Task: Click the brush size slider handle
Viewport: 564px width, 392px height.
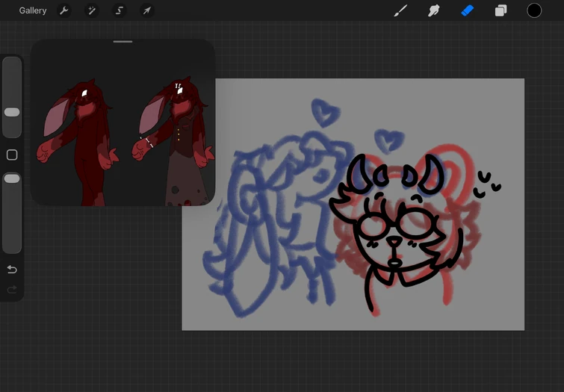Action: click(x=12, y=112)
